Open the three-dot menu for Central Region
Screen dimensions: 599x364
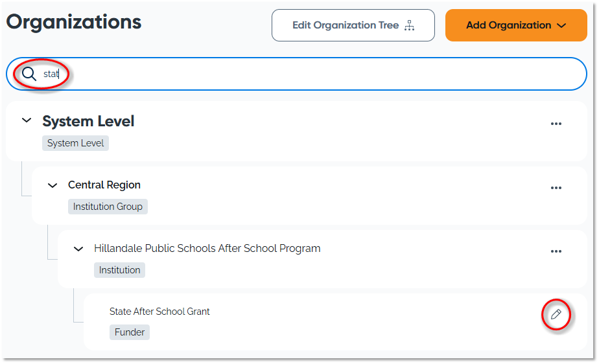[x=556, y=188]
